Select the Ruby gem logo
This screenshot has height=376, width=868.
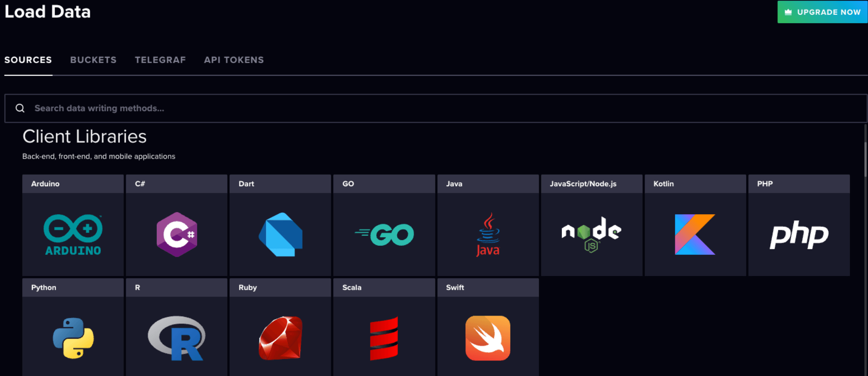point(280,338)
